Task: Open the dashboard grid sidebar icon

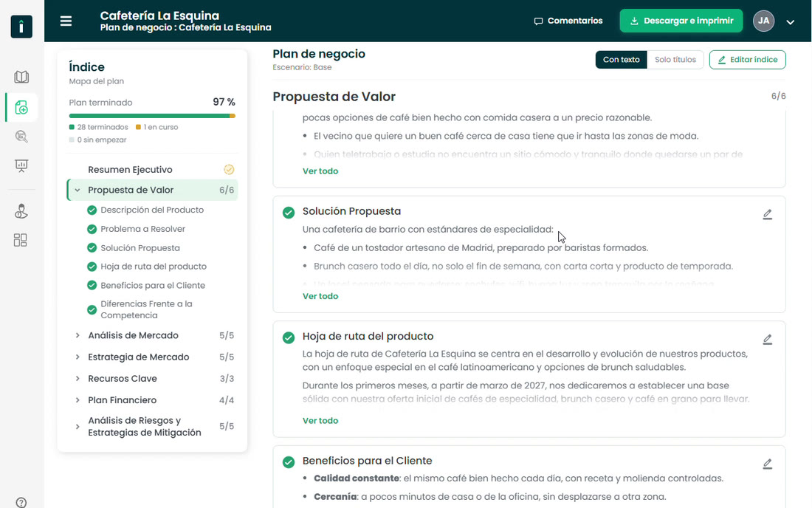Action: click(20, 240)
